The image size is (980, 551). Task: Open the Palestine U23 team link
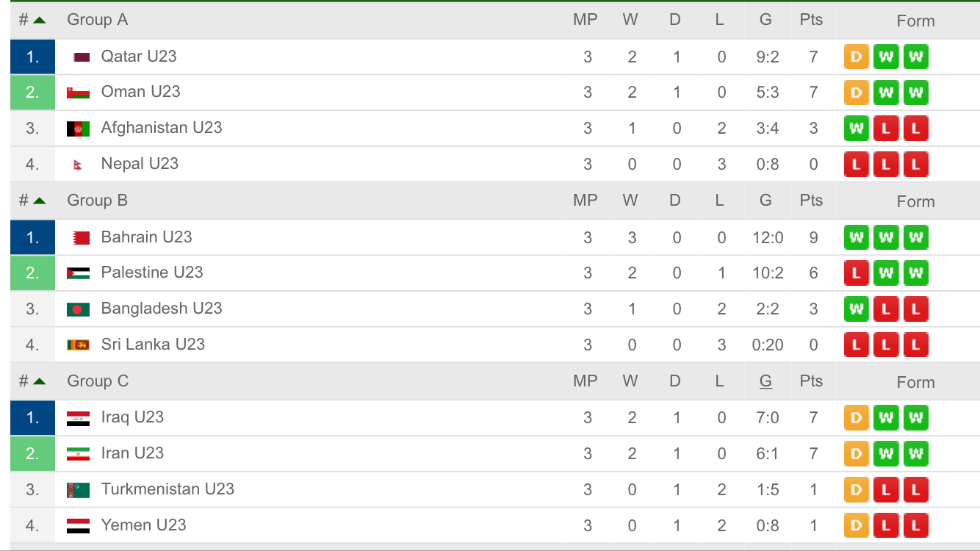coord(152,273)
